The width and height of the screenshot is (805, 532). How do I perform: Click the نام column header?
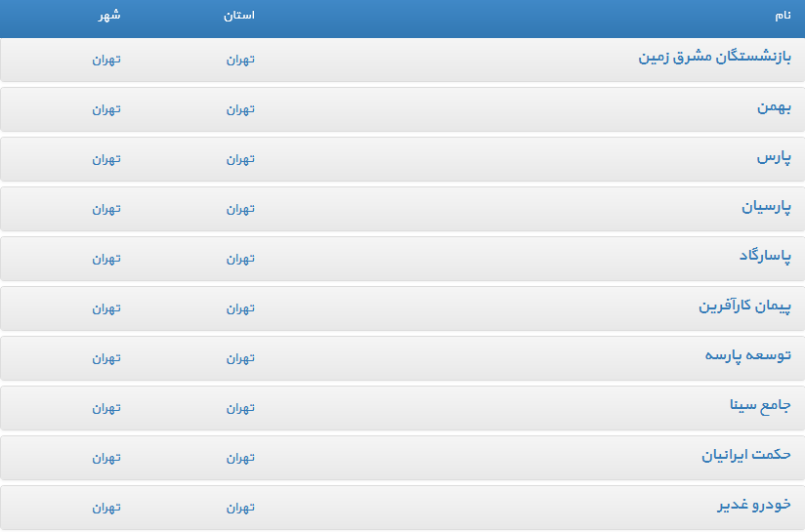point(783,17)
